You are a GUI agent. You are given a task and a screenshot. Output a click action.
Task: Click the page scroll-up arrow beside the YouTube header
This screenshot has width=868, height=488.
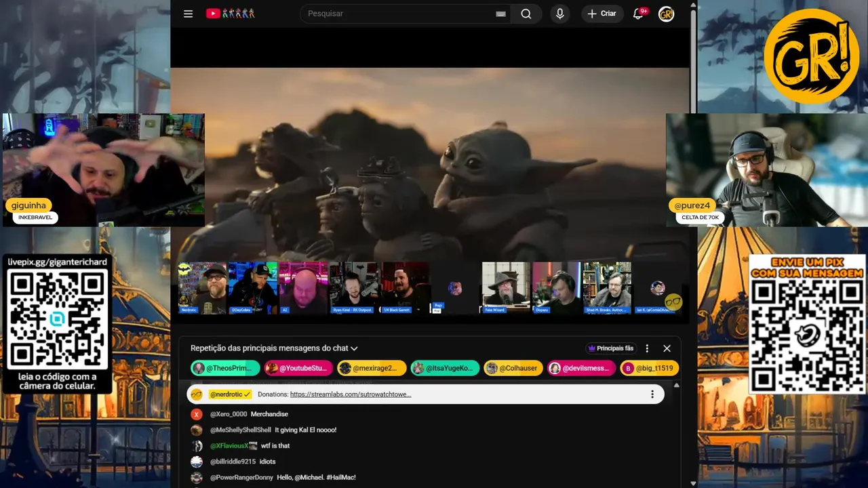click(693, 5)
